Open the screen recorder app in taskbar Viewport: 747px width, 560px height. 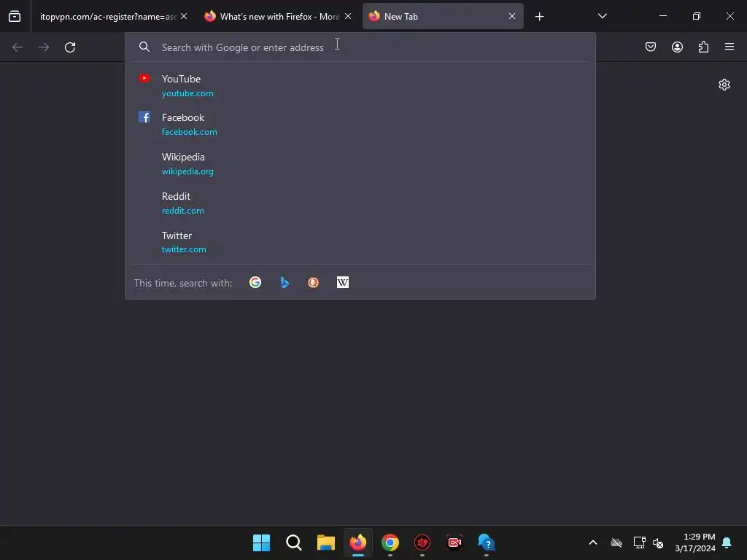pyautogui.click(x=454, y=542)
